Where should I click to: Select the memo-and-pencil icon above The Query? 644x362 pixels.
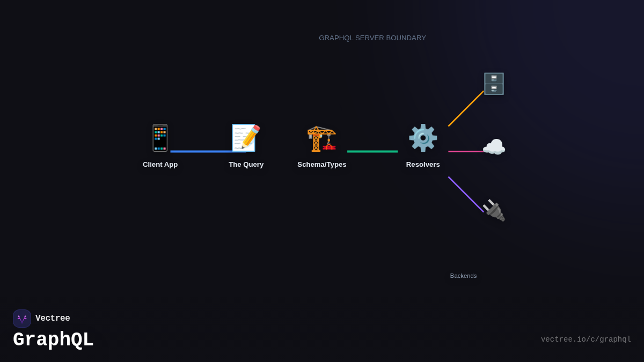click(x=246, y=138)
